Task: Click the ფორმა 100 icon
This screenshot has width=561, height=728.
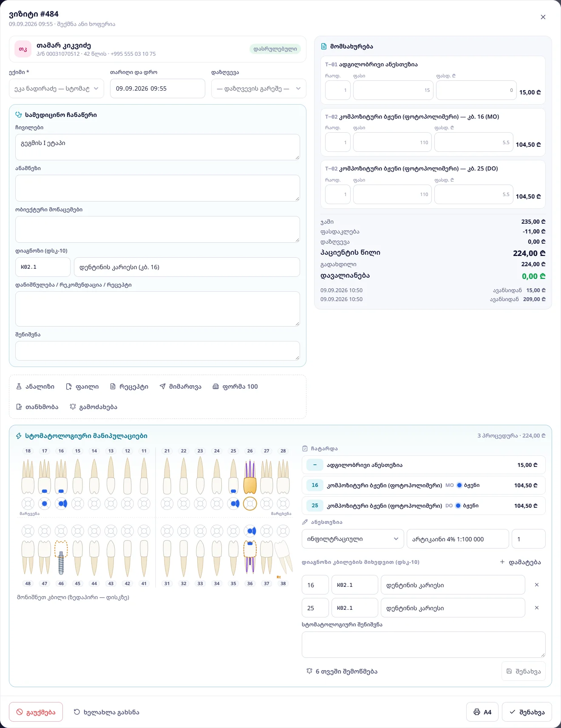Action: click(216, 387)
